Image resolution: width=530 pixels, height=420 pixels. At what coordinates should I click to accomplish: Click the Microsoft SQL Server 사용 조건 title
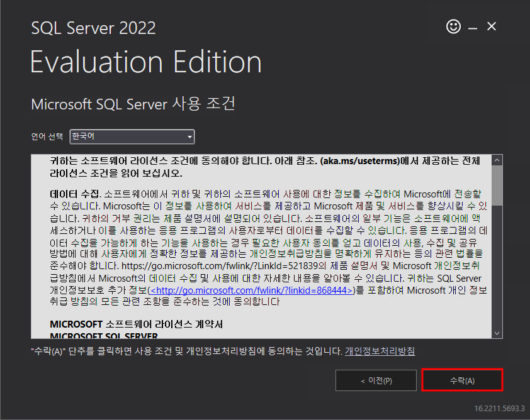point(133,104)
